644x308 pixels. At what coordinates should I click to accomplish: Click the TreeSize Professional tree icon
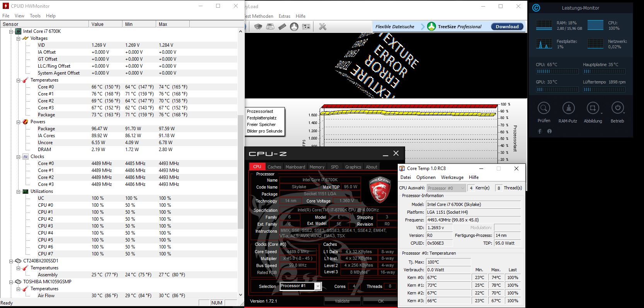point(431,27)
